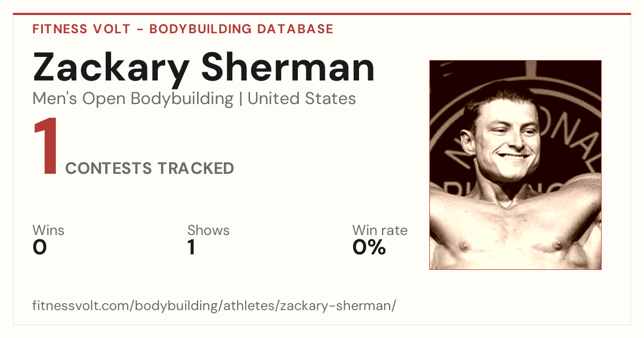Click the large red number 1
Image resolution: width=644 pixels, height=338 pixels.
click(46, 148)
